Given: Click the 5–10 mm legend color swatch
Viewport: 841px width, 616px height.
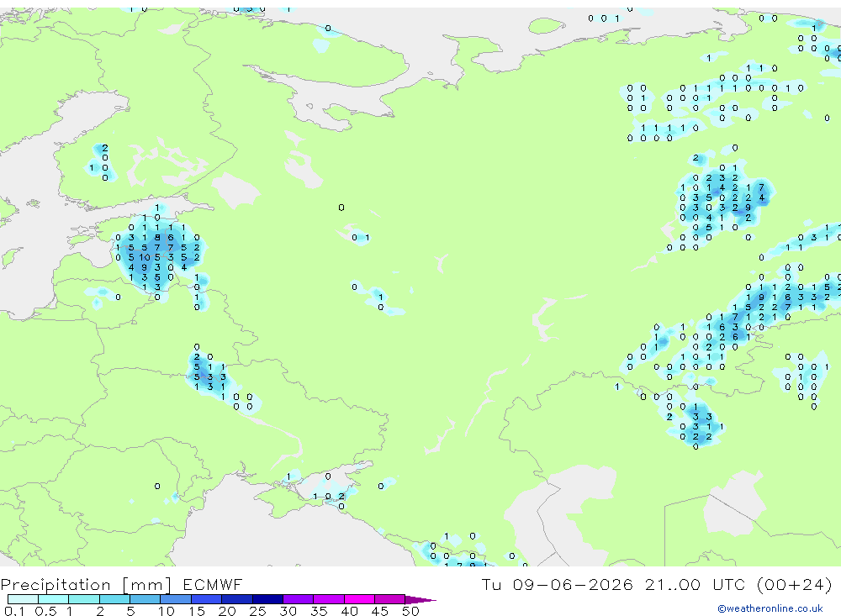Looking at the screenshot, I should click(145, 599).
